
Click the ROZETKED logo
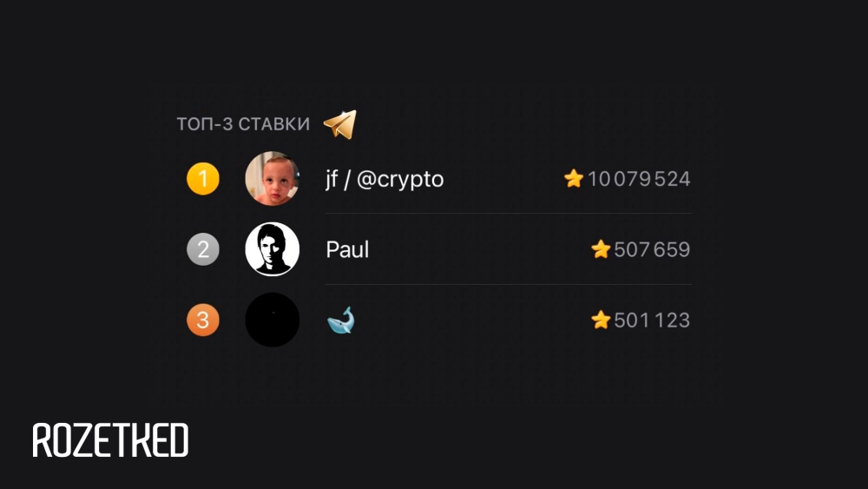[x=110, y=440]
